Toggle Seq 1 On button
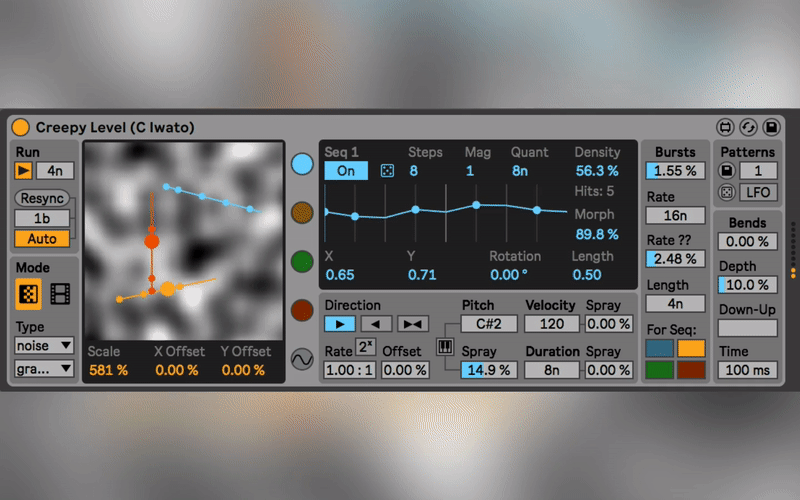 (346, 171)
